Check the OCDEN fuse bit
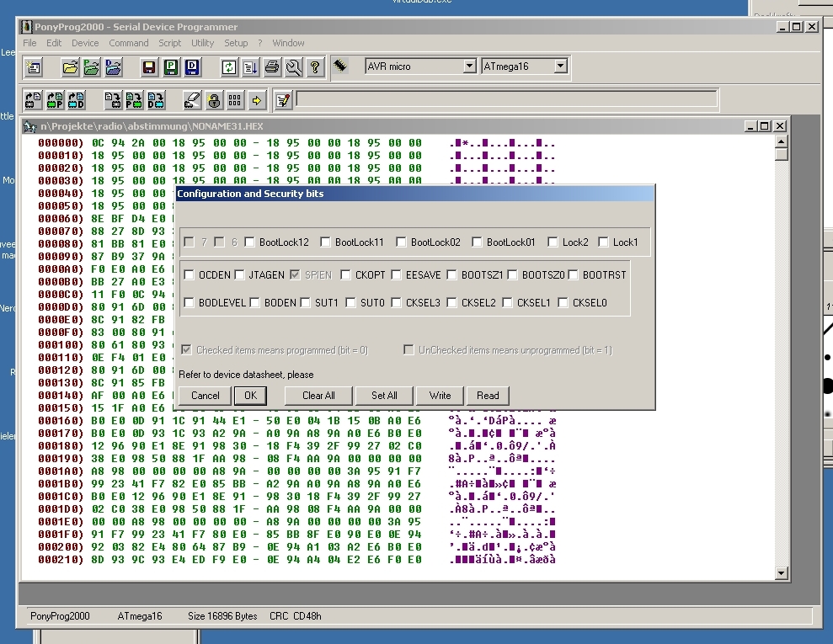 pyautogui.click(x=190, y=275)
